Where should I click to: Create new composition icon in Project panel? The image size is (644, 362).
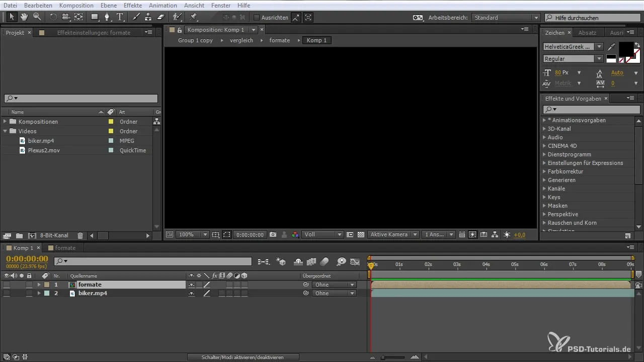tap(32, 235)
